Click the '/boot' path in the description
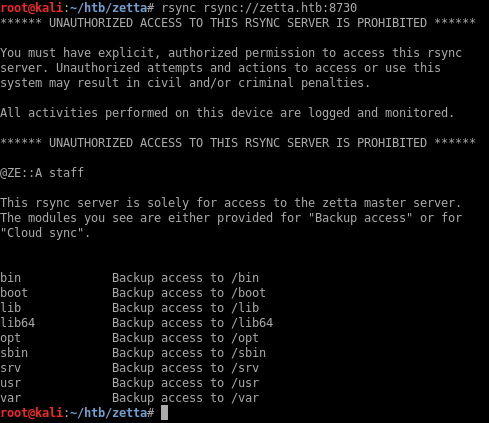The width and height of the screenshot is (489, 423). pos(249,293)
